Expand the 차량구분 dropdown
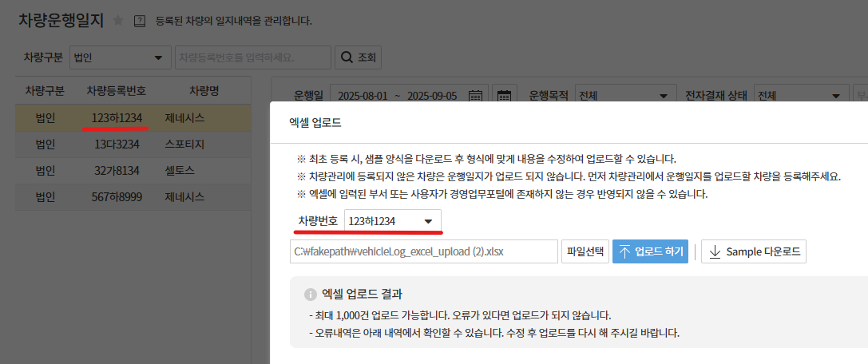868x364 pixels. (x=117, y=57)
